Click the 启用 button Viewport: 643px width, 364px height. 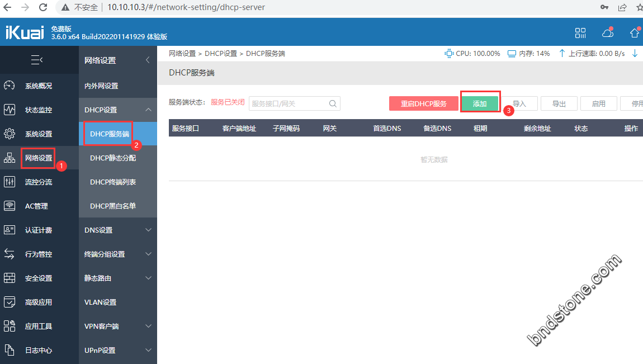(599, 103)
